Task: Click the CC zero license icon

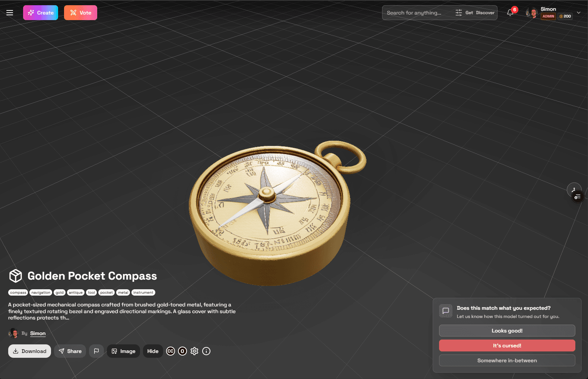Action: click(182, 351)
